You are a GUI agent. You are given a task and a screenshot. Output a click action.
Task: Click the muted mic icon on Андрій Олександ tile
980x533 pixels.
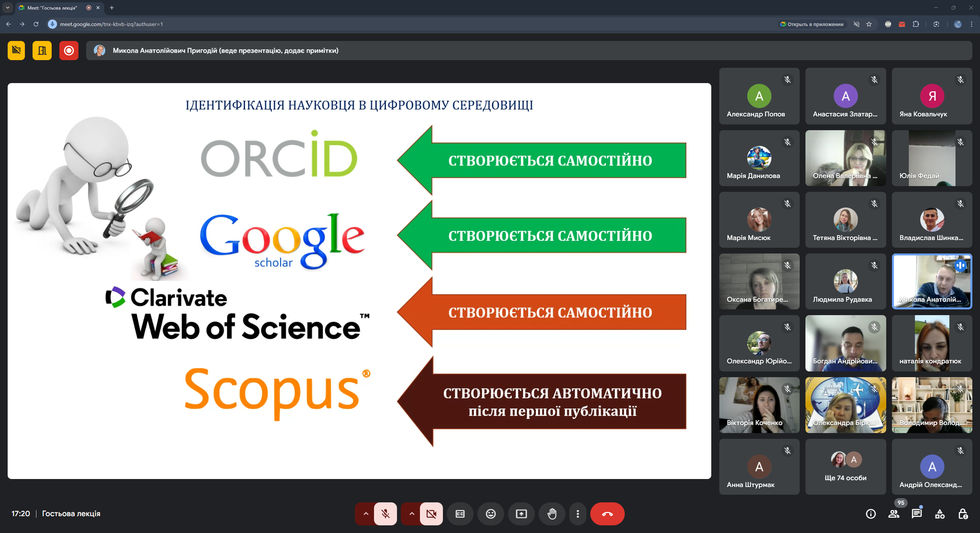tap(960, 451)
